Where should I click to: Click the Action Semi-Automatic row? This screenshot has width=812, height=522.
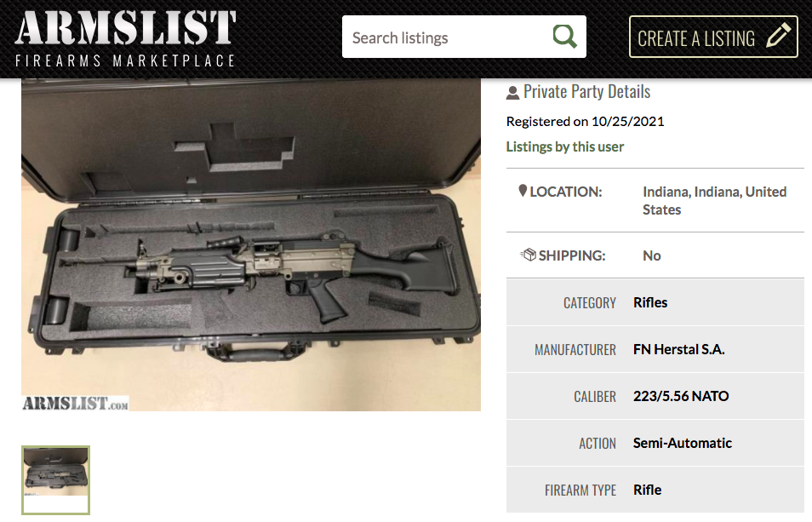[x=655, y=443]
